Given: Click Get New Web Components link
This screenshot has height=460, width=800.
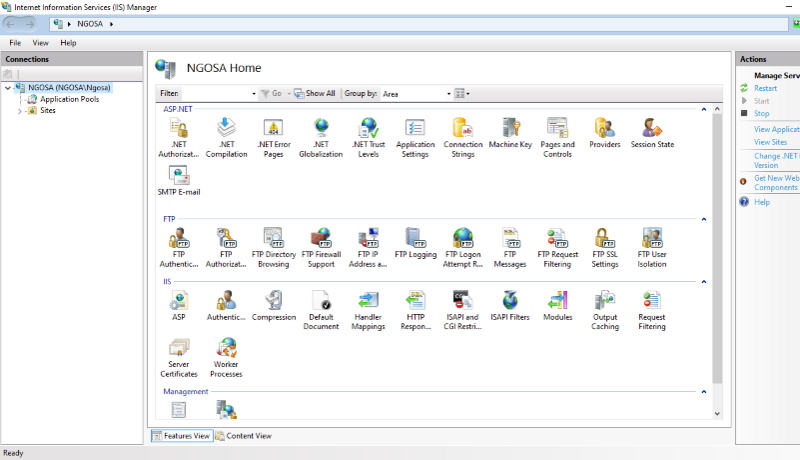Looking at the screenshot, I should 777,183.
